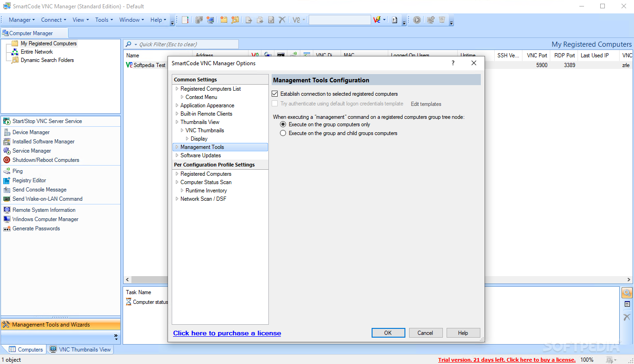Click the 100% zoom level in status bar
634x364 pixels.
[587, 360]
